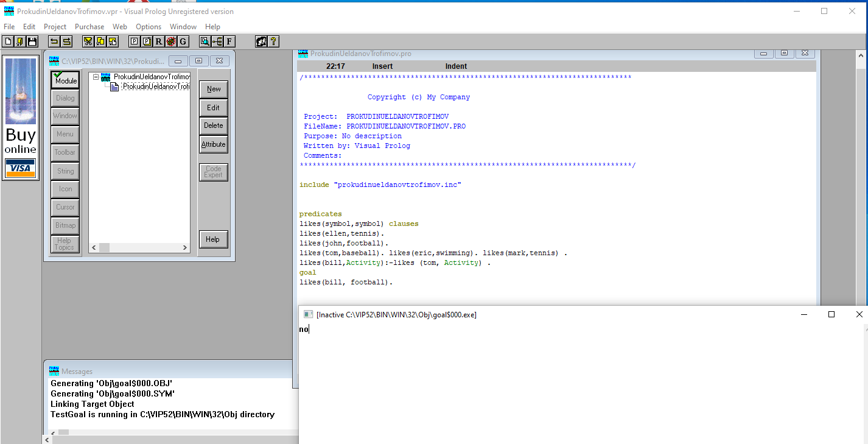
Task: Select the Bitmap resource type button
Action: tap(65, 225)
